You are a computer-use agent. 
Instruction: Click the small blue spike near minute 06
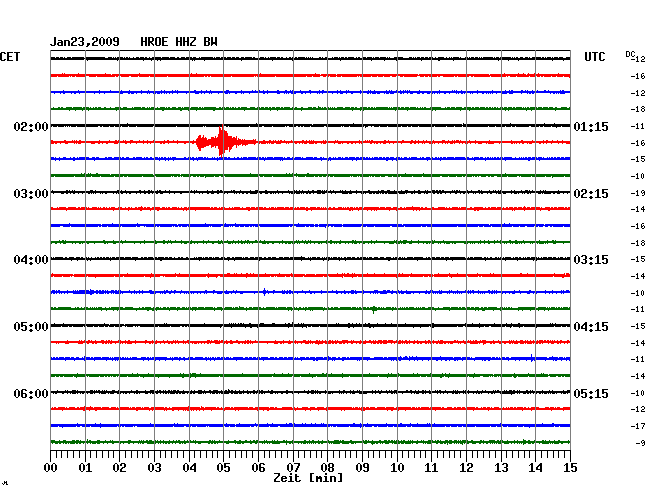click(x=264, y=292)
